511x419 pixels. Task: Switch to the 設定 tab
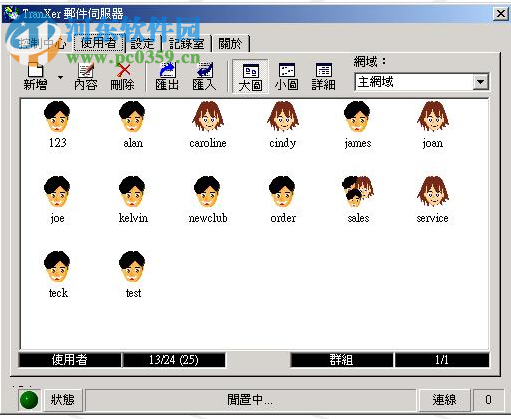click(x=142, y=44)
